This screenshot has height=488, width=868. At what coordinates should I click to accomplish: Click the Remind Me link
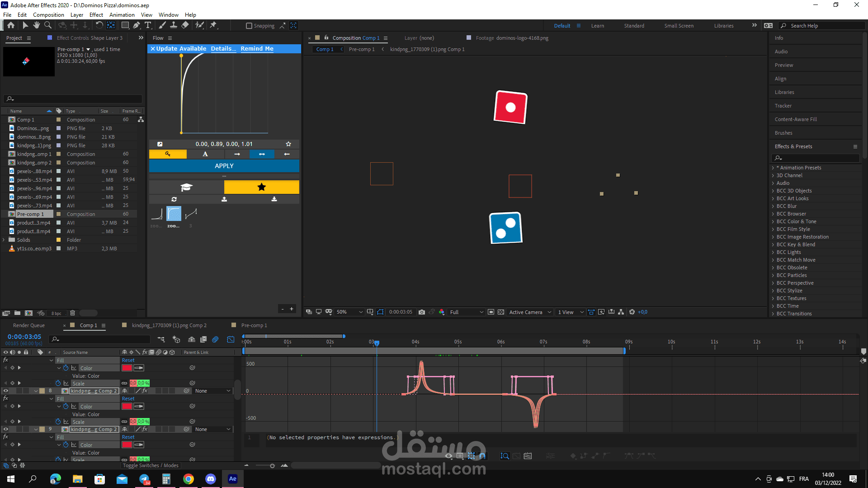pos(257,48)
